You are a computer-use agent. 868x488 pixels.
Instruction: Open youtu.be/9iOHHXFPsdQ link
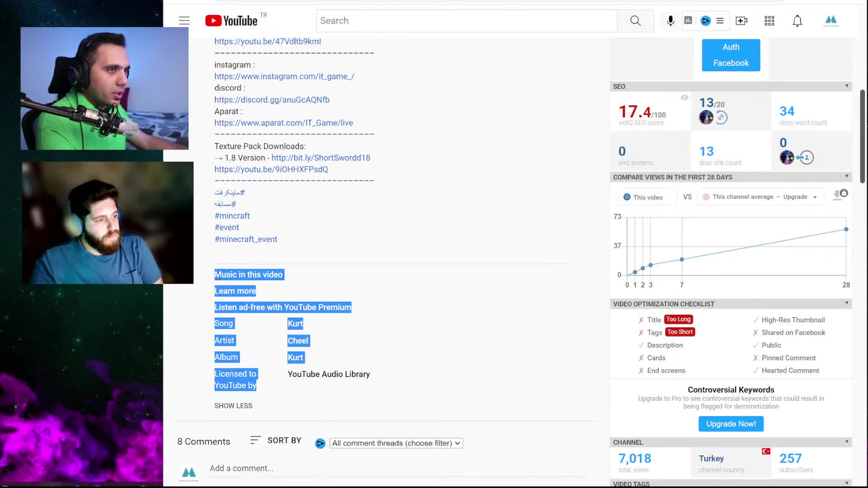pyautogui.click(x=271, y=169)
